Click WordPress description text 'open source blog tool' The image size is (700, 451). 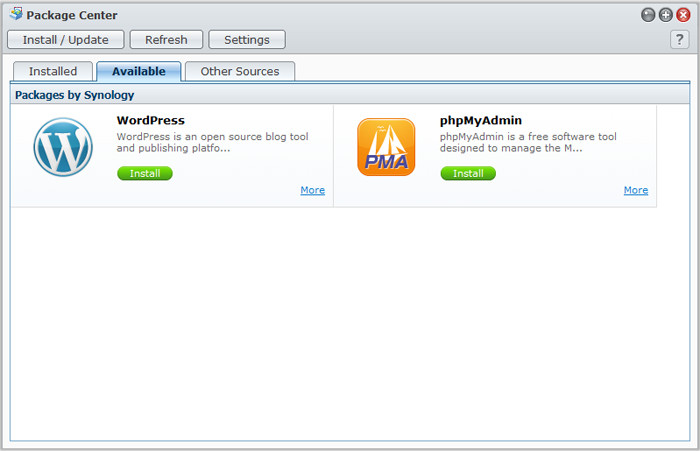coord(254,137)
